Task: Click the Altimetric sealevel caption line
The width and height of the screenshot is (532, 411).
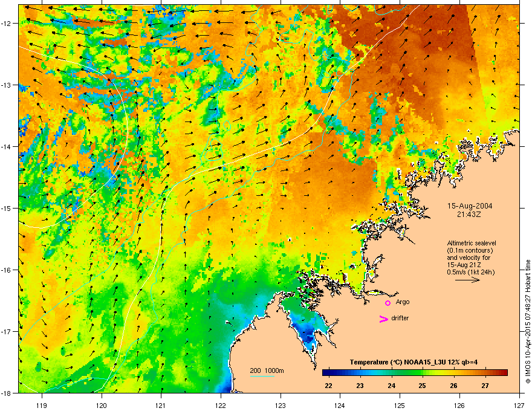Action: pyautogui.click(x=472, y=243)
